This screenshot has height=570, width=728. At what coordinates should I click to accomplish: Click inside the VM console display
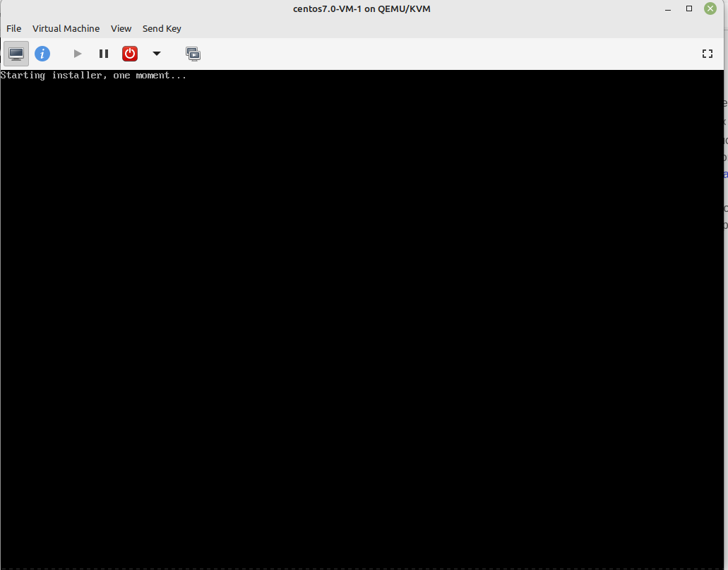[x=362, y=319]
